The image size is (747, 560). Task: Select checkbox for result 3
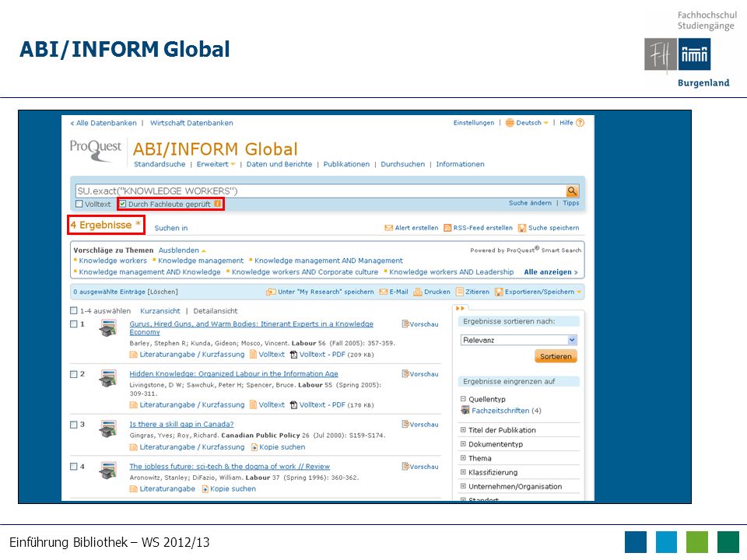(73, 425)
